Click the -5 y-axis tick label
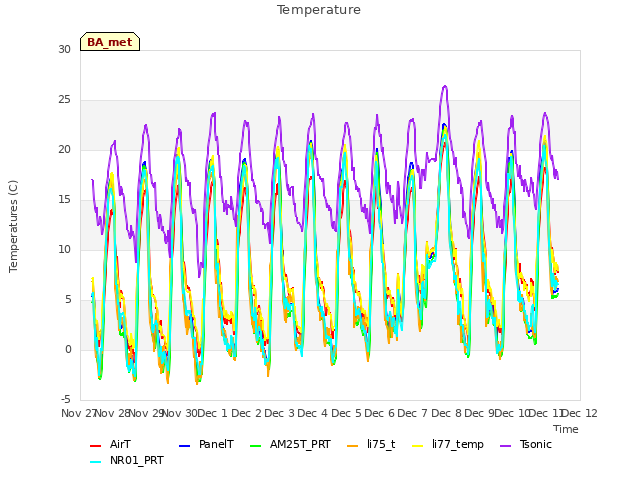The height and width of the screenshot is (480, 640). pos(66,399)
